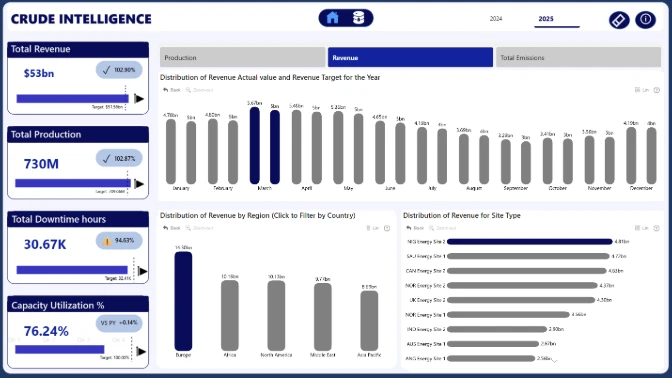This screenshot has width=672, height=378.
Task: Click Zoom-out in the Revenue by Region chart
Action: point(199,228)
